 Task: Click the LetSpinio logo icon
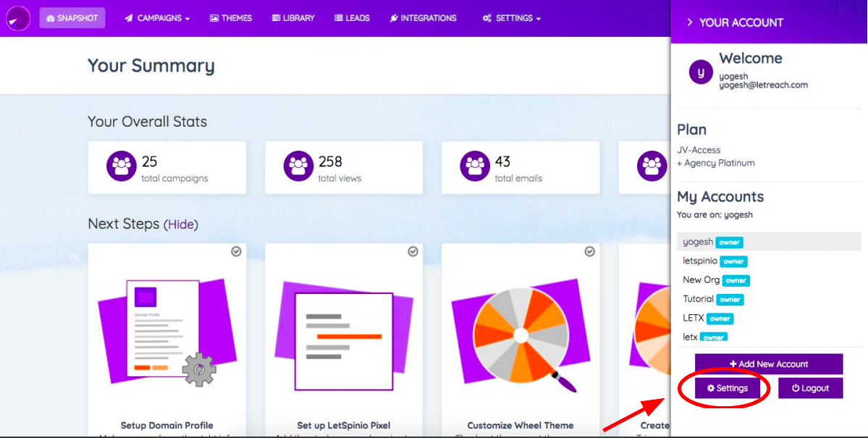pyautogui.click(x=17, y=18)
